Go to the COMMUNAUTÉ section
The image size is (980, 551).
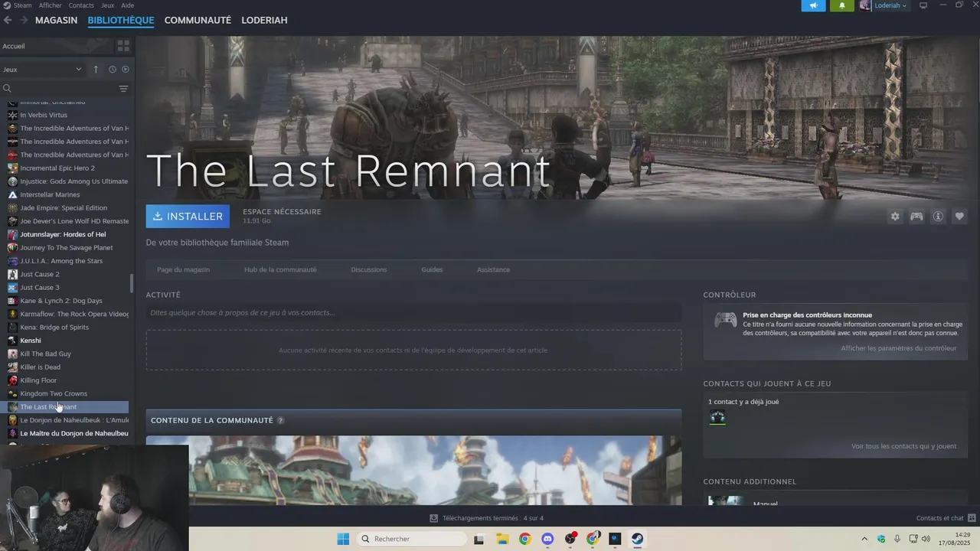(x=198, y=20)
